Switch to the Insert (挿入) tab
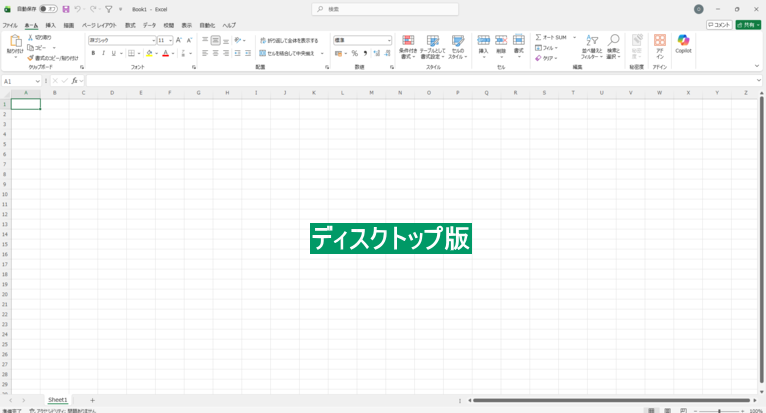This screenshot has height=413, width=766. pyautogui.click(x=50, y=25)
